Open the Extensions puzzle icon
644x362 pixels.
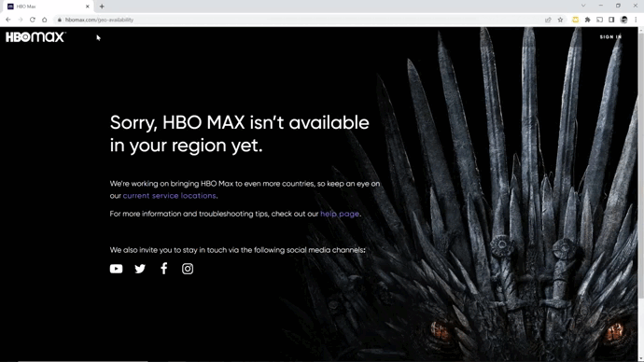click(x=587, y=20)
